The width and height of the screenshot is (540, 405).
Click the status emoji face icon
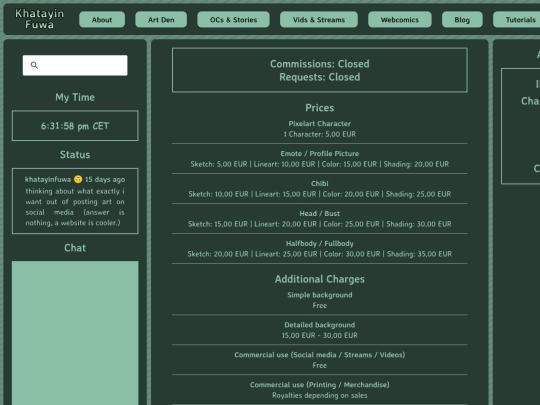click(x=78, y=179)
